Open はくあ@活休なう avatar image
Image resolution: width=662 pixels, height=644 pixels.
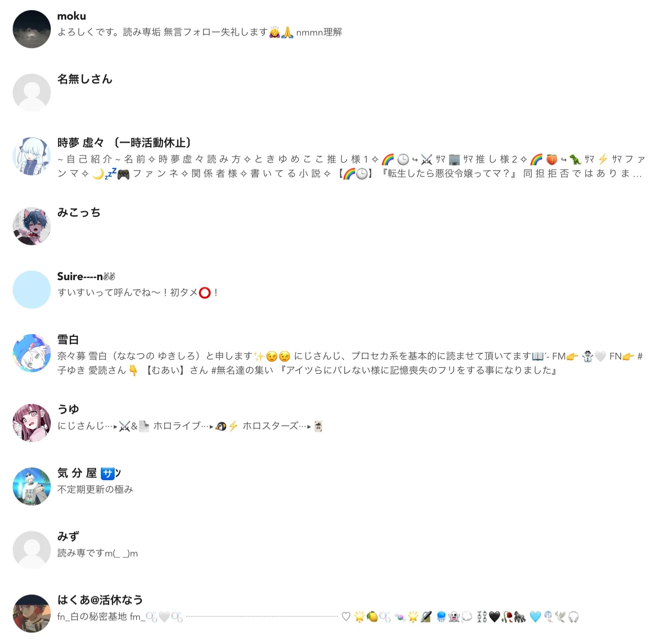(32, 613)
